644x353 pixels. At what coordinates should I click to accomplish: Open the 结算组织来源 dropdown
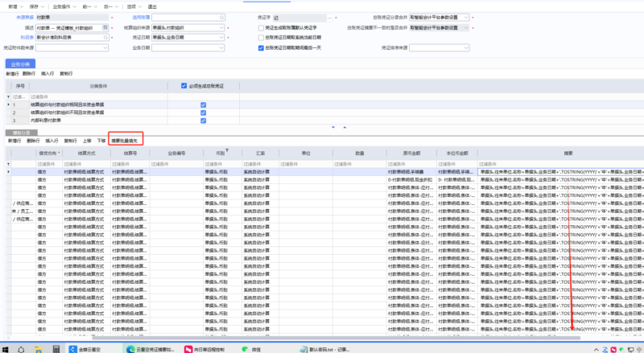tap(224, 27)
